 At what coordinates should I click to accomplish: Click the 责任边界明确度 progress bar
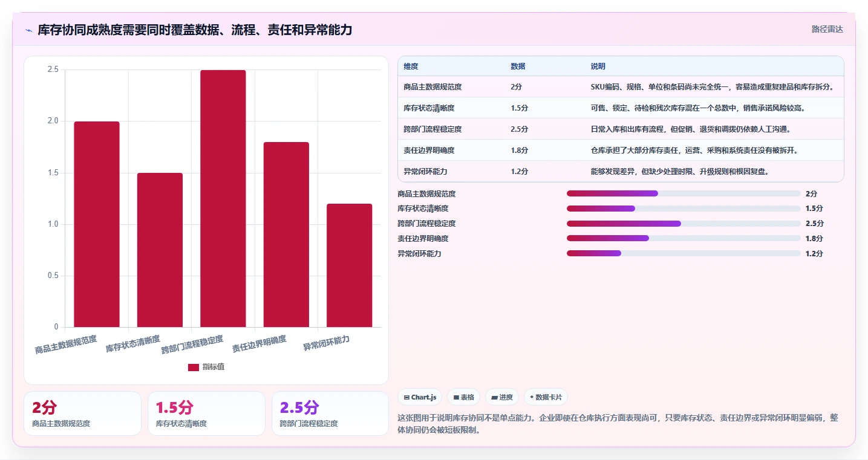(684, 238)
